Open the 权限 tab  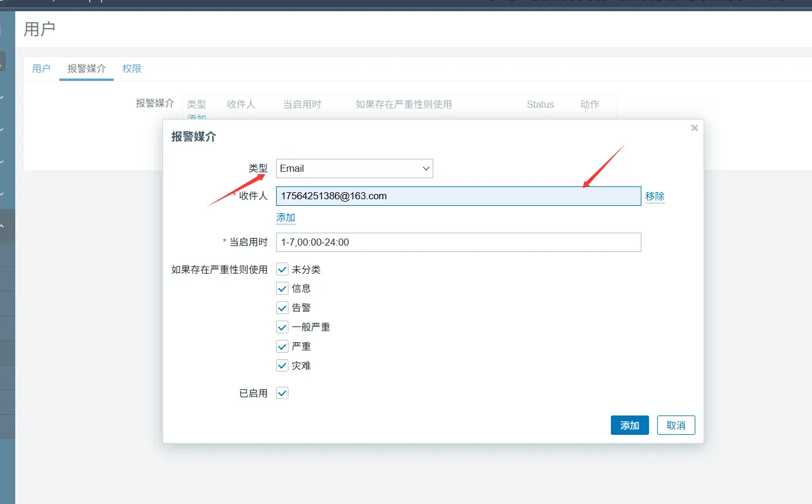132,69
